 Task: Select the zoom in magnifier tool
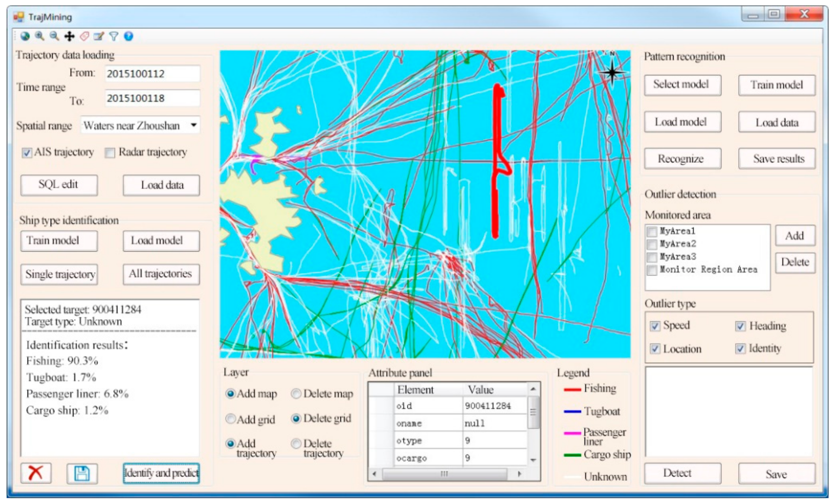(x=40, y=36)
